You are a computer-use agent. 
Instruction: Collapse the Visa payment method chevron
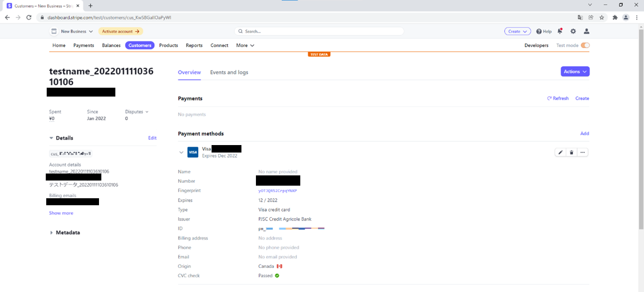(182, 153)
